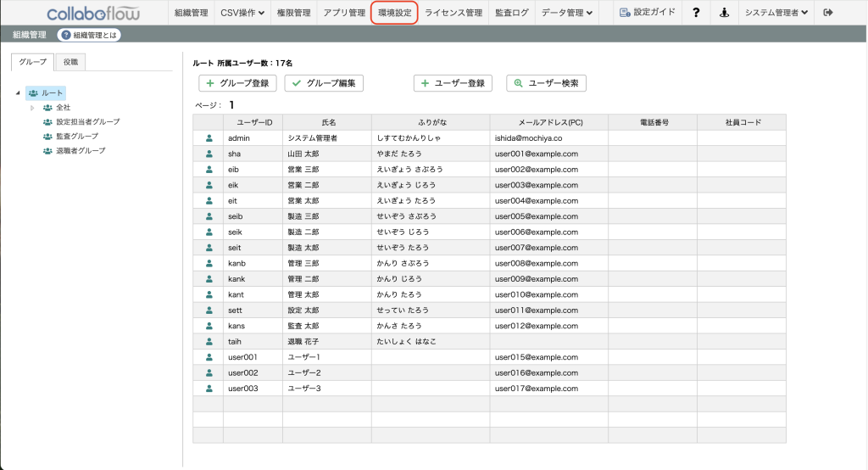
Task: Click the person icon next to help
Action: point(722,13)
